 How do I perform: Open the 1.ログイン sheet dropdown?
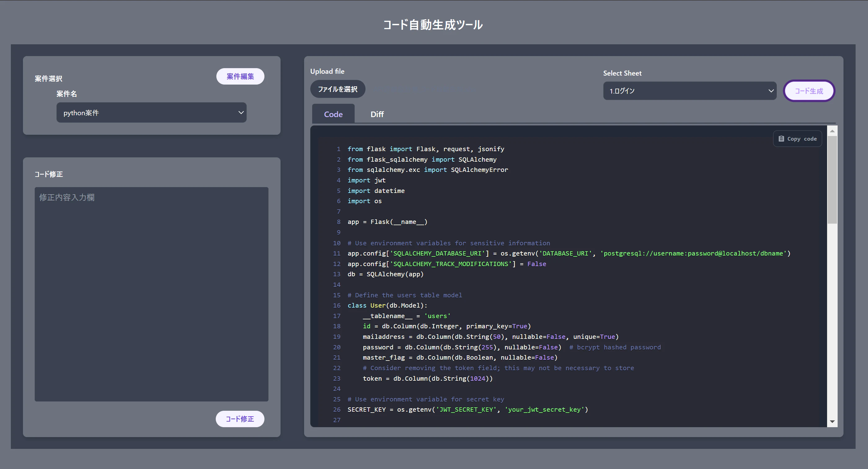click(689, 90)
